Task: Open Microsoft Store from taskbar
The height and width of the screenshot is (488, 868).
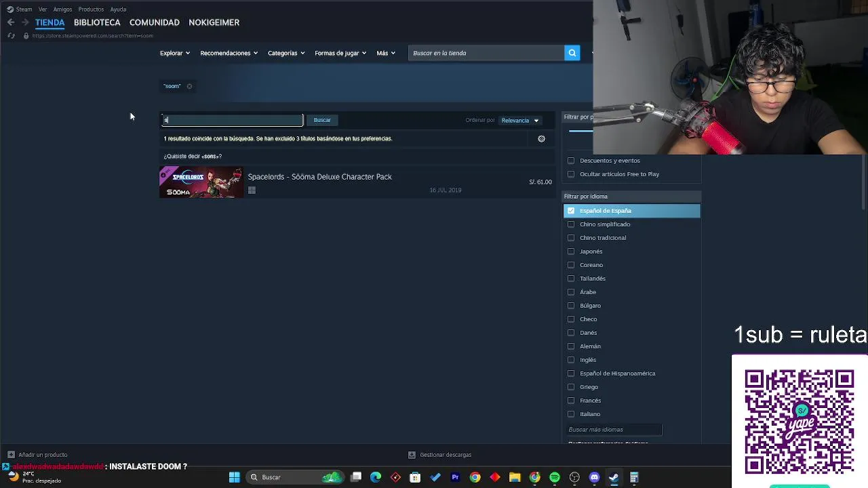Action: [x=415, y=477]
